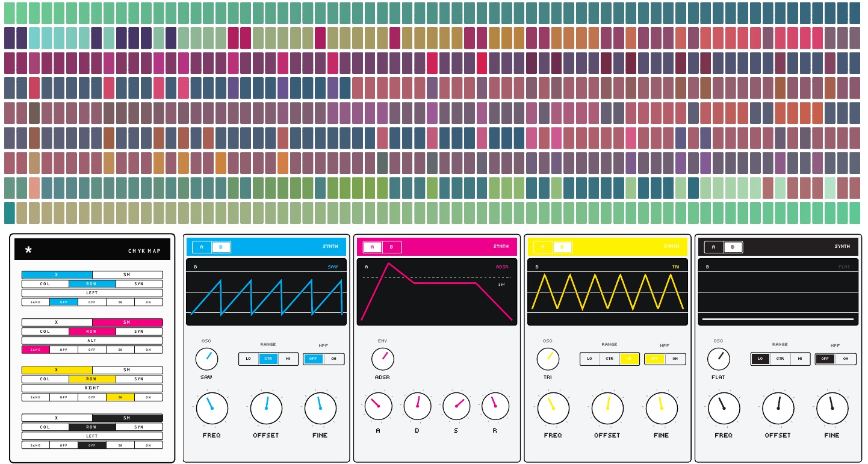Adjust the yellow synth FINE knob
868x464 pixels.
[662, 408]
